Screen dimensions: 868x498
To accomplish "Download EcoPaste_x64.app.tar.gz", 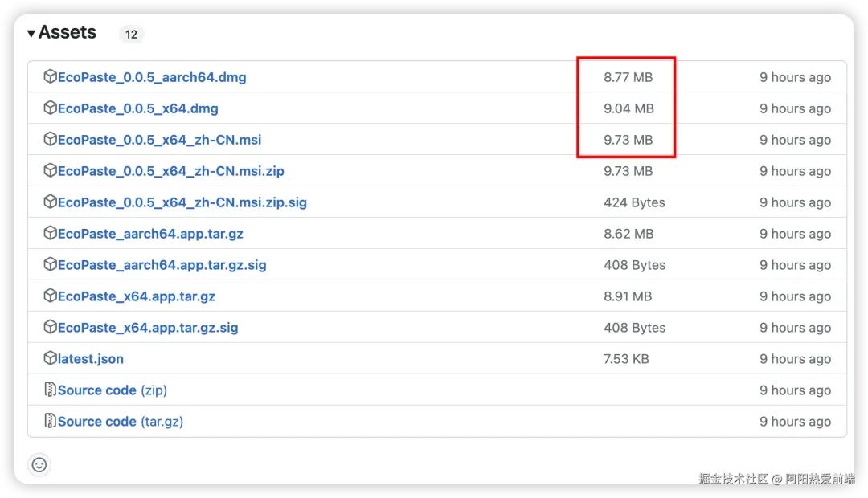I will tap(137, 296).
